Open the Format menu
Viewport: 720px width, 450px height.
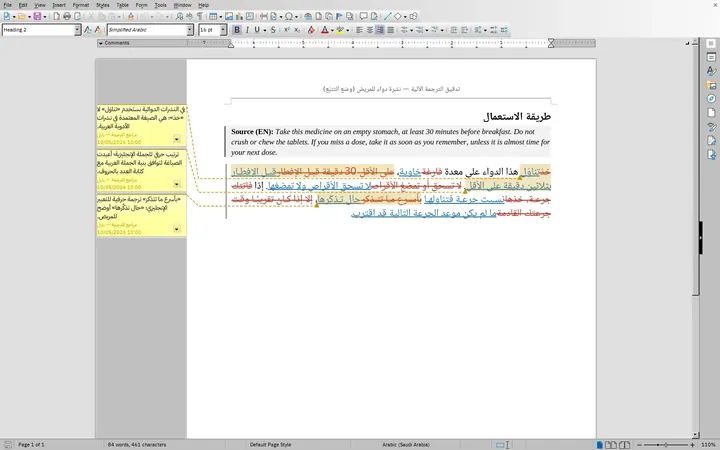click(x=81, y=5)
